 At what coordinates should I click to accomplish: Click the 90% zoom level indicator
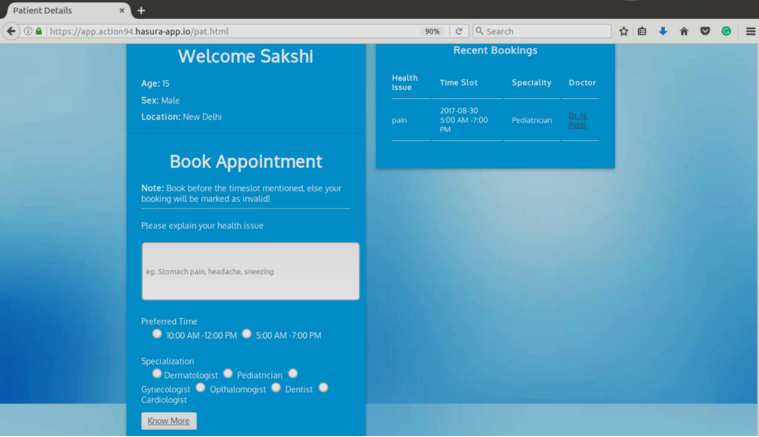[x=432, y=31]
